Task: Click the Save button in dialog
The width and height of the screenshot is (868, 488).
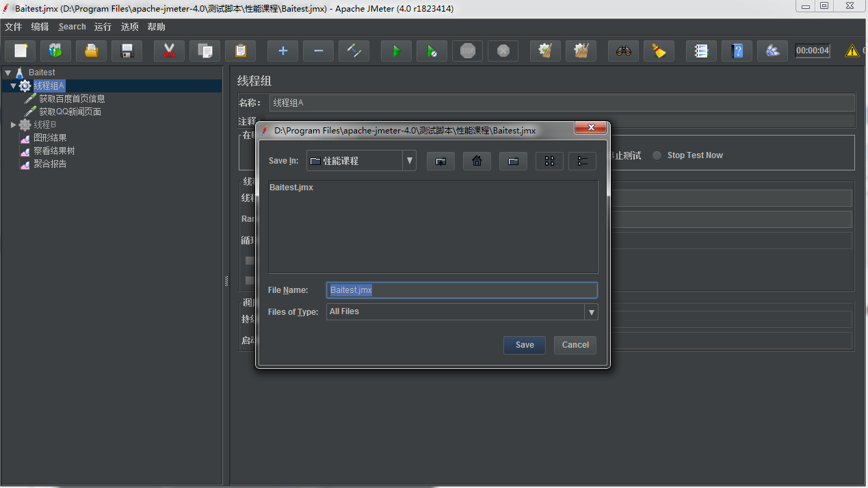Action: pyautogui.click(x=525, y=345)
